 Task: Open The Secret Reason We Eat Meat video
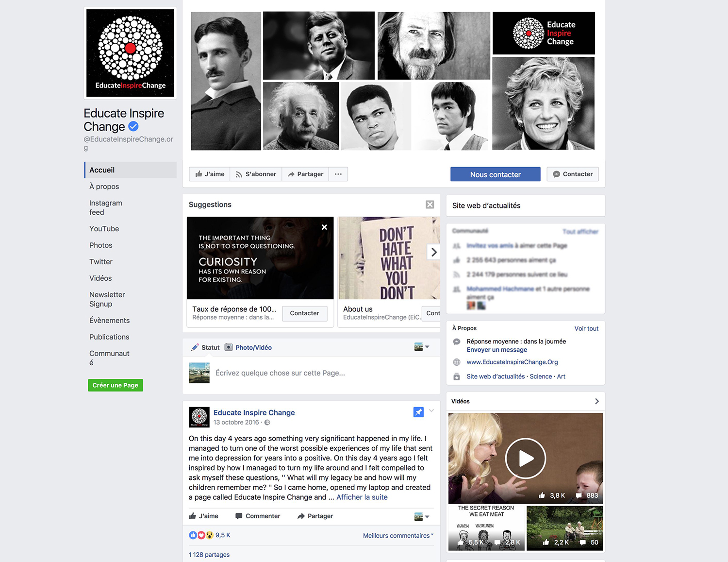pos(486,528)
